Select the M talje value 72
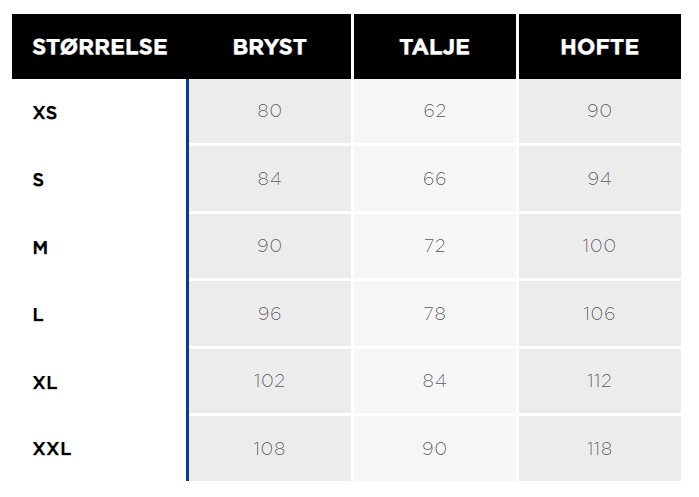Viewport: 699px width, 497px height. click(435, 246)
